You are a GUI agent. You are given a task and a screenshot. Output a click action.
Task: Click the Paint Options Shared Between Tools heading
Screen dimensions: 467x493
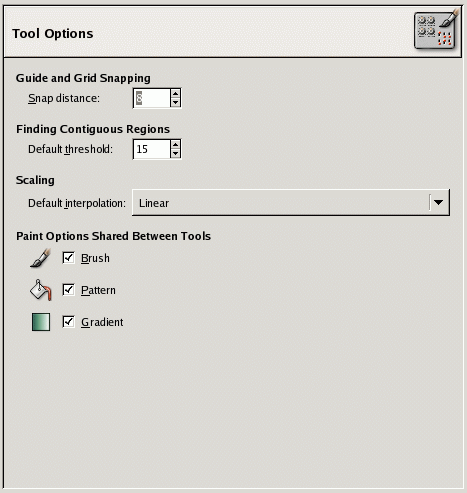(113, 236)
